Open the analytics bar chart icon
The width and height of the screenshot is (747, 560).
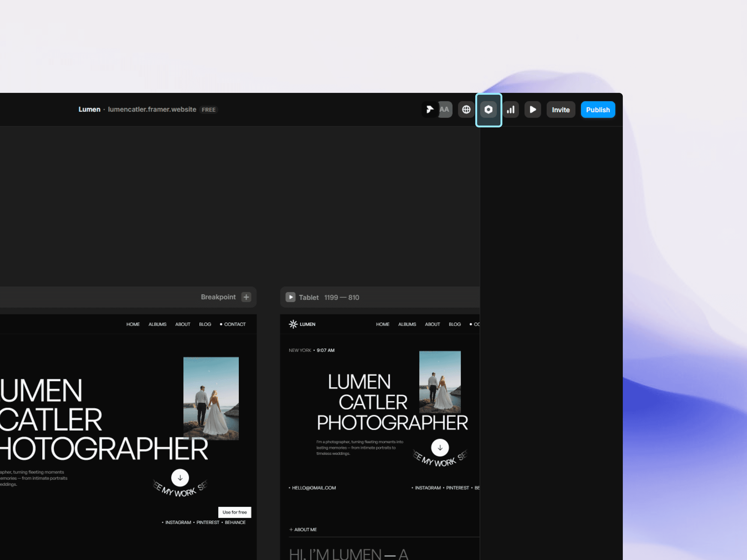click(x=511, y=110)
